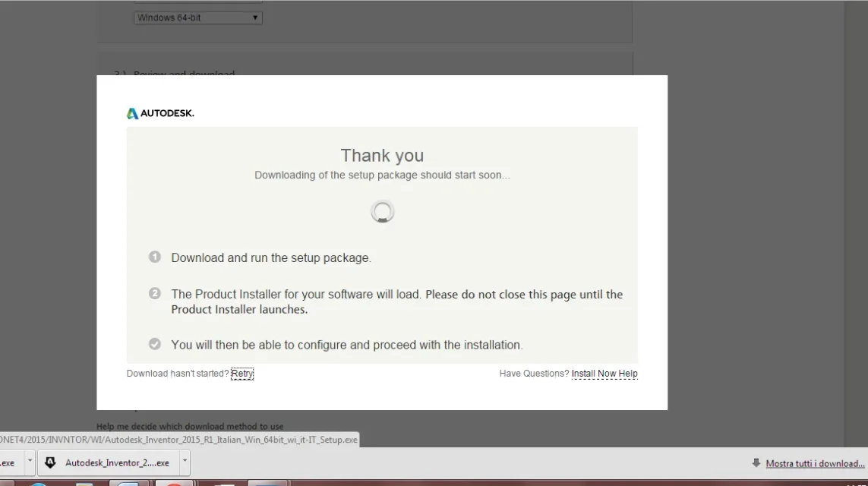Click Mostra tutti i download link
868x486 pixels.
815,464
